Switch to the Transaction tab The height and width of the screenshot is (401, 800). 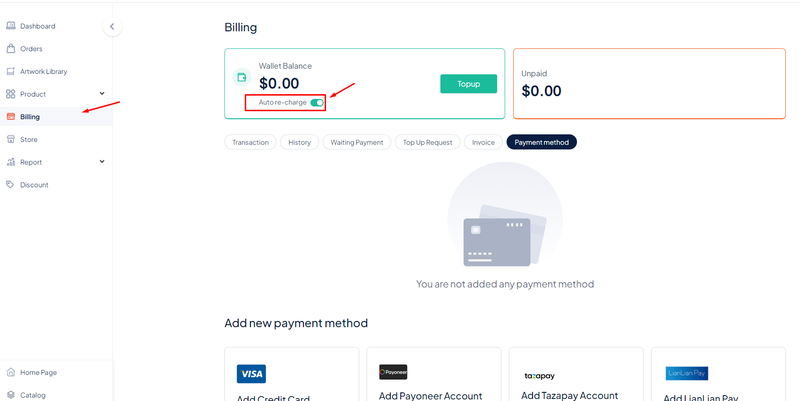(x=250, y=142)
